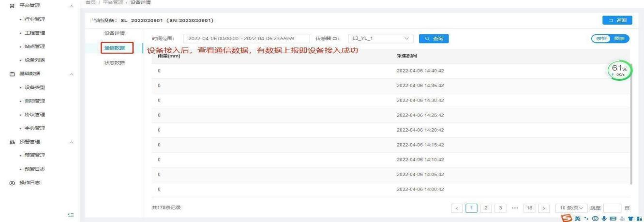
Task: Switch to the 设备详情 tab
Action: [x=115, y=33]
